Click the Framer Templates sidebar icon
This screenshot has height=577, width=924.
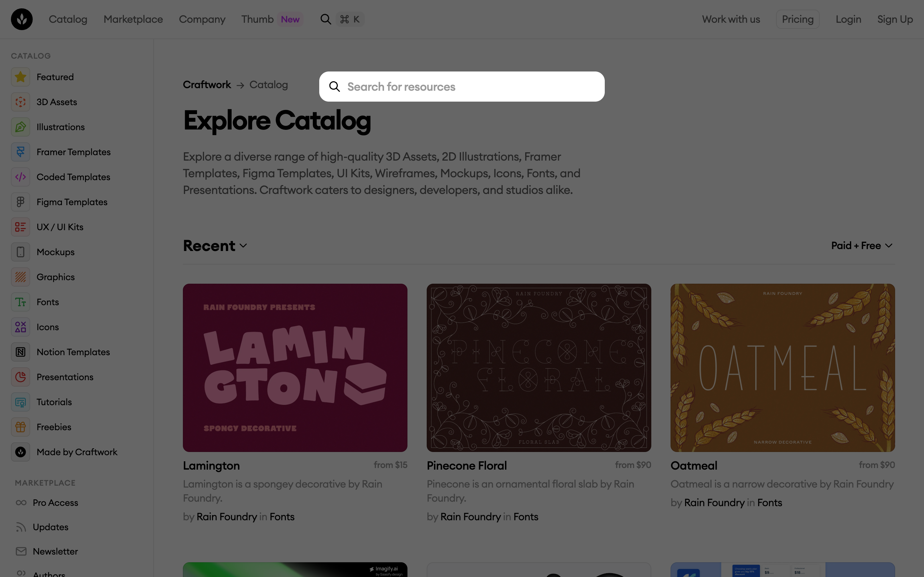coord(20,152)
